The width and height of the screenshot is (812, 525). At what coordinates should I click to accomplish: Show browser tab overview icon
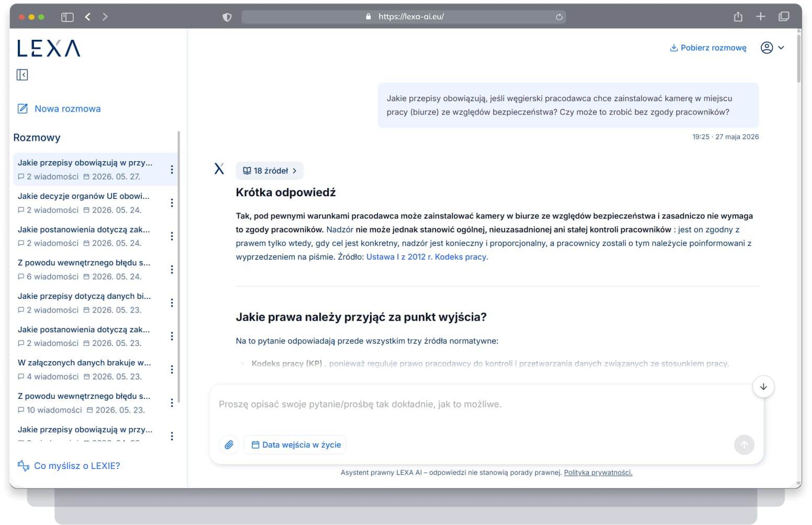784,17
